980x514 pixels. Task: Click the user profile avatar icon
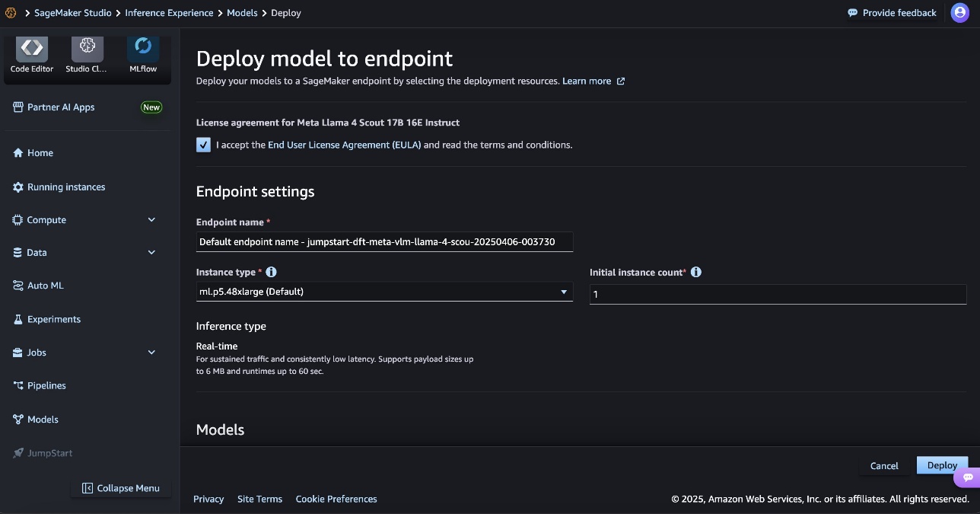pos(959,13)
